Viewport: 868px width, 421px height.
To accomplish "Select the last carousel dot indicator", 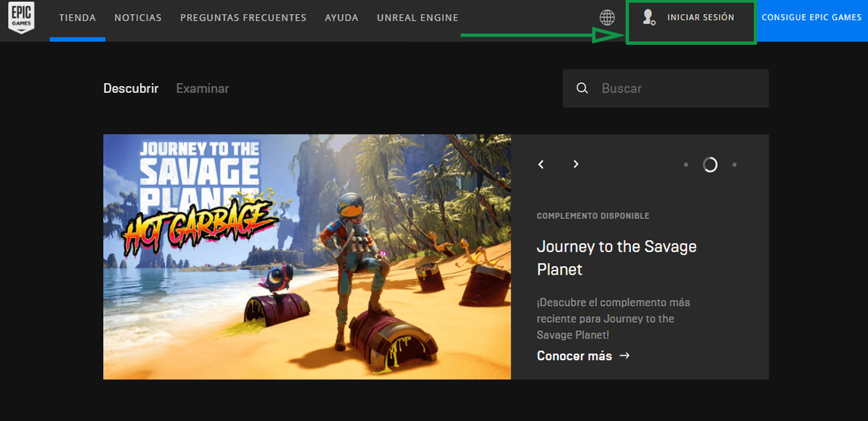I will (x=734, y=164).
